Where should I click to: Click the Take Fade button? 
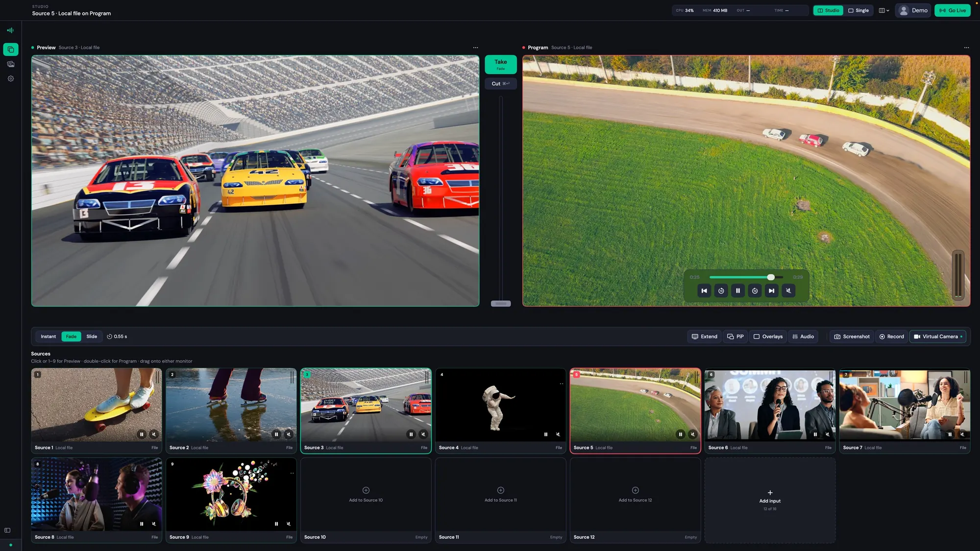(x=501, y=64)
